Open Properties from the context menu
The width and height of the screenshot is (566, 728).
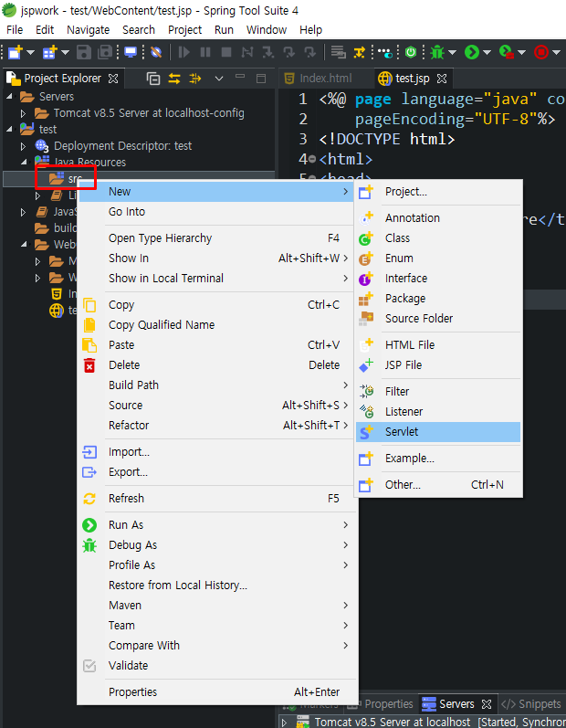coord(215,691)
